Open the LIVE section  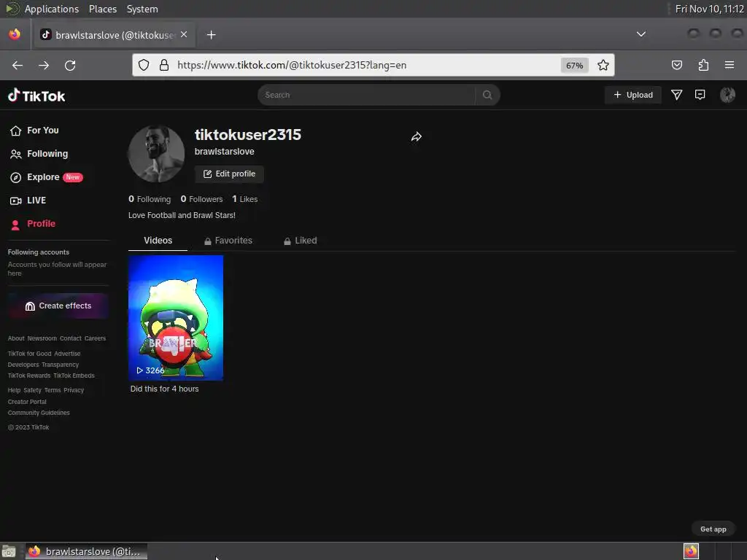pyautogui.click(x=28, y=201)
